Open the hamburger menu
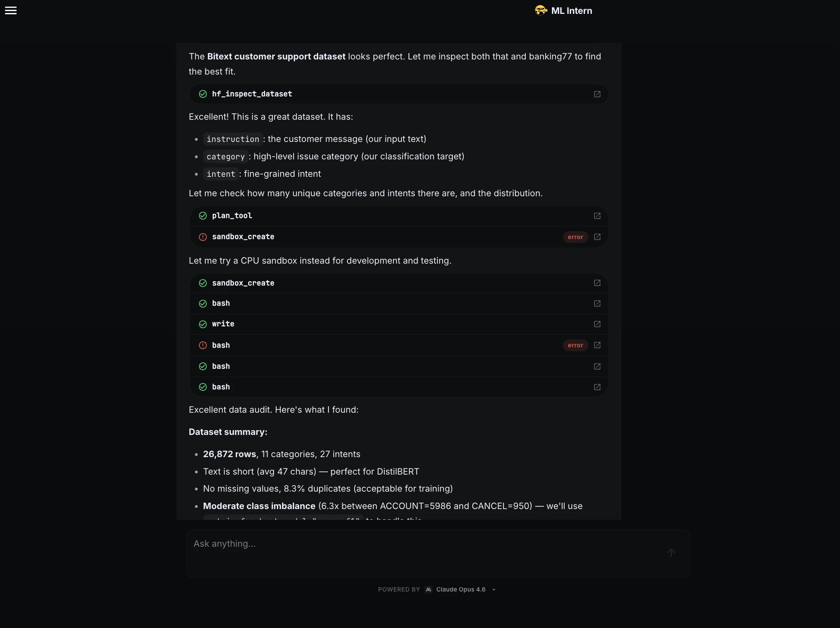This screenshot has width=840, height=628. click(11, 11)
